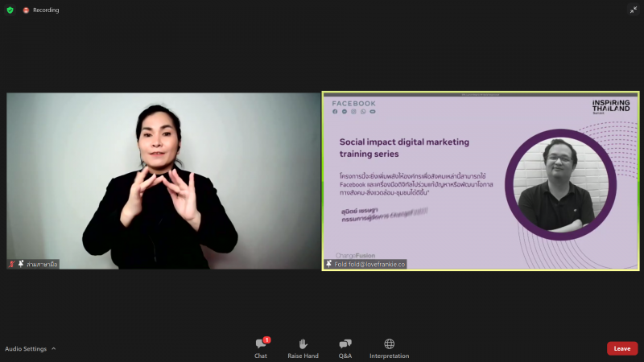The height and width of the screenshot is (362, 644).
Task: Click the WhatsApp icon under the FACEBOOK heading
Action: click(363, 112)
